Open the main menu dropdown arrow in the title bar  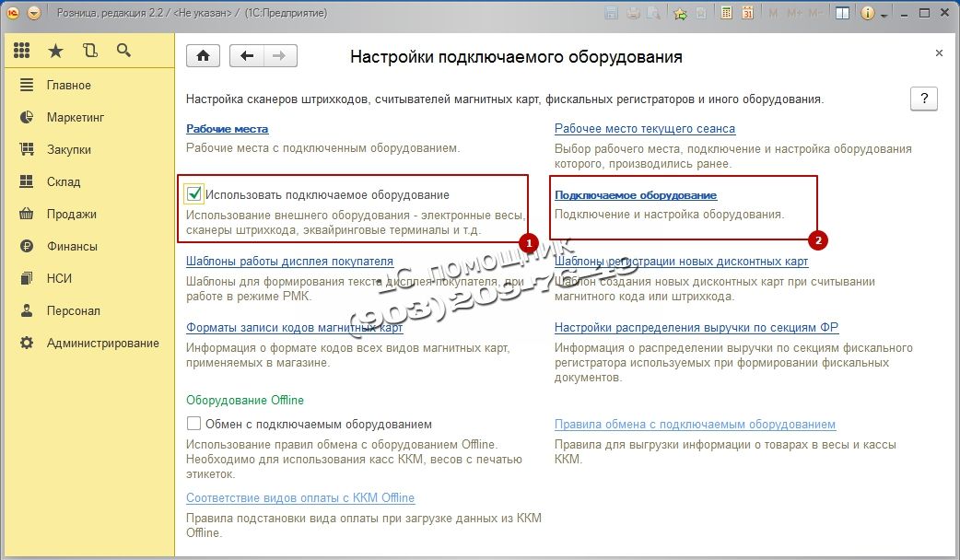pyautogui.click(x=34, y=14)
